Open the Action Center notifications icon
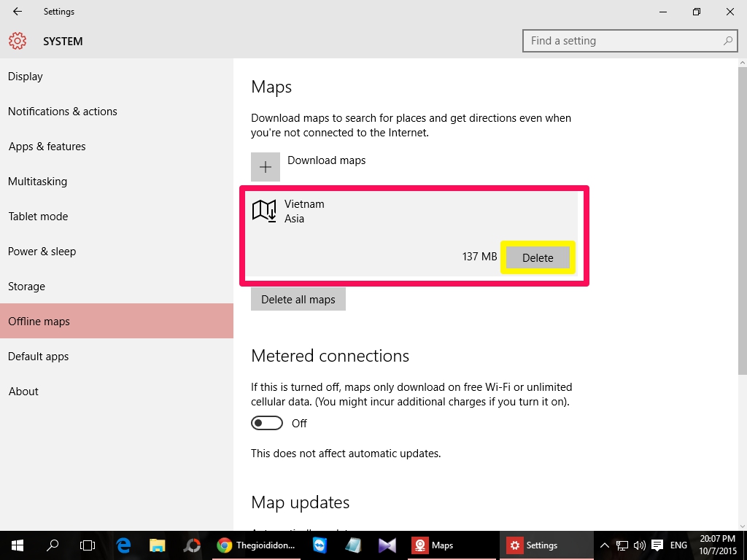 pyautogui.click(x=657, y=545)
